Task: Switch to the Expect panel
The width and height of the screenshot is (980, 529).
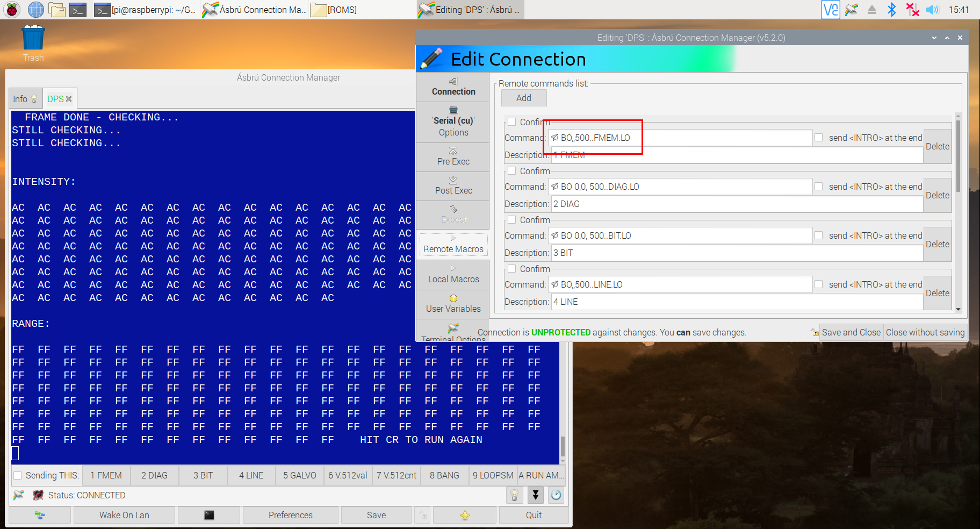Action: click(x=452, y=215)
